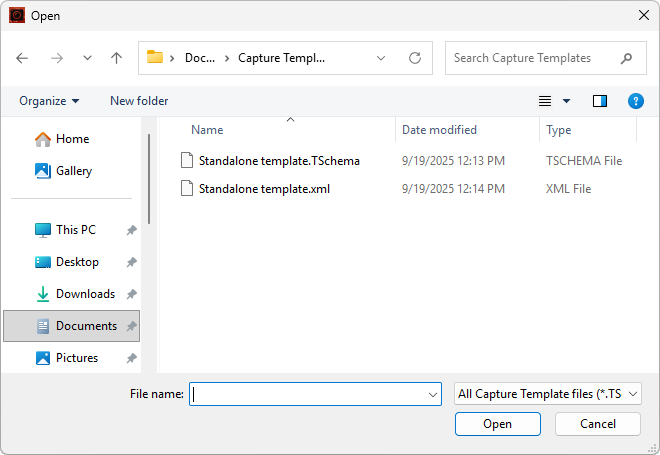
Task: Click the magnifier search icon
Action: point(626,58)
